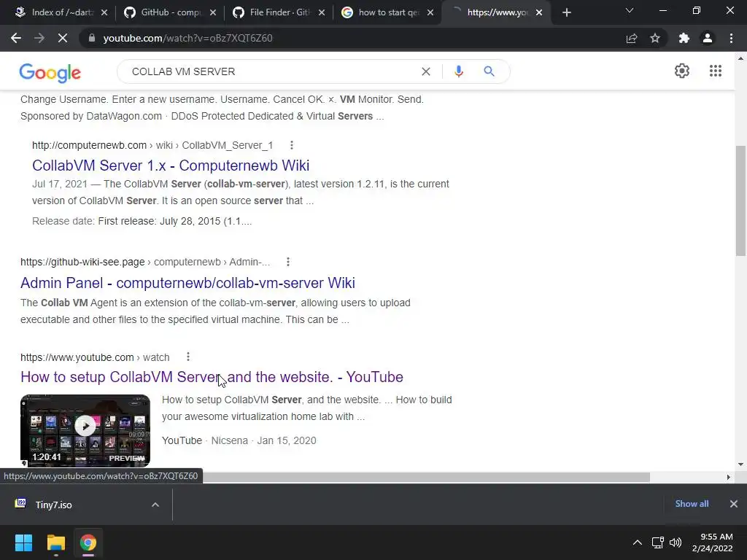The image size is (747, 560).
Task: Go back with the browser back arrow
Action: pyautogui.click(x=16, y=38)
